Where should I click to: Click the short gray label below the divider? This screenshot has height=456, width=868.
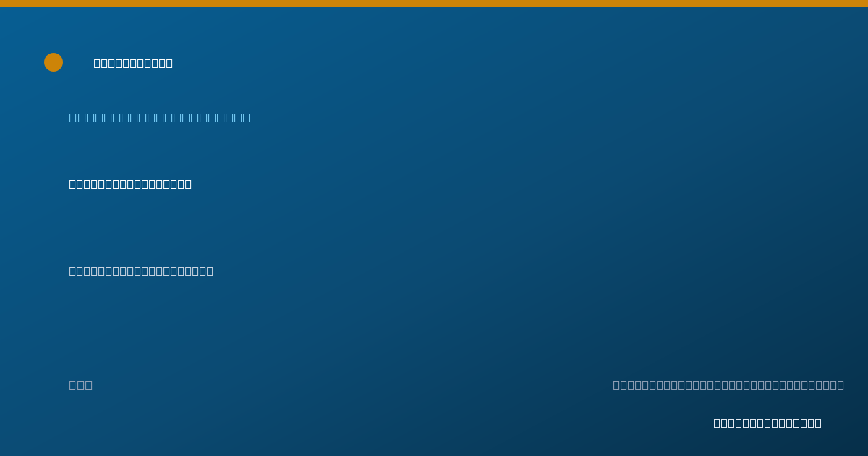pyautogui.click(x=81, y=385)
